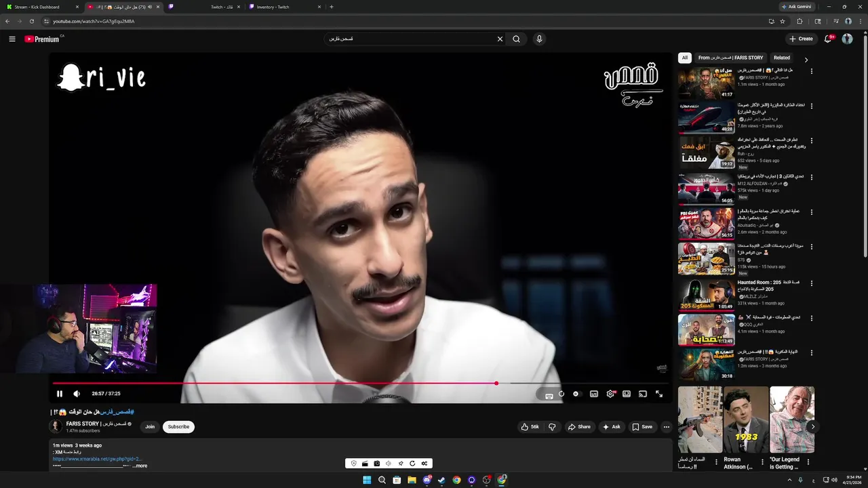Screen dimensions: 868x488
Task: Open options for the Abusadiq video
Action: [811, 211]
